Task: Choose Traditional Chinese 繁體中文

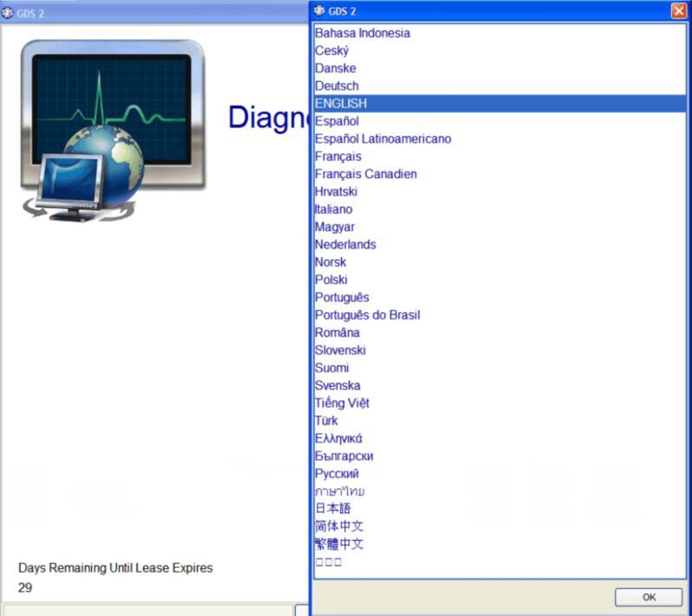Action: (499, 544)
